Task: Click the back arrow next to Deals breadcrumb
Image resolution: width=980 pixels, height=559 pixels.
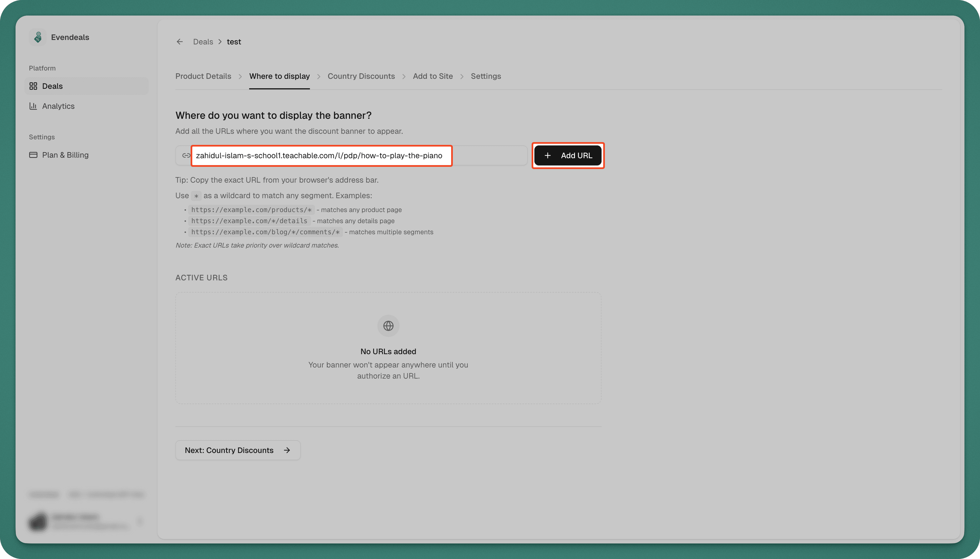Action: tap(180, 41)
